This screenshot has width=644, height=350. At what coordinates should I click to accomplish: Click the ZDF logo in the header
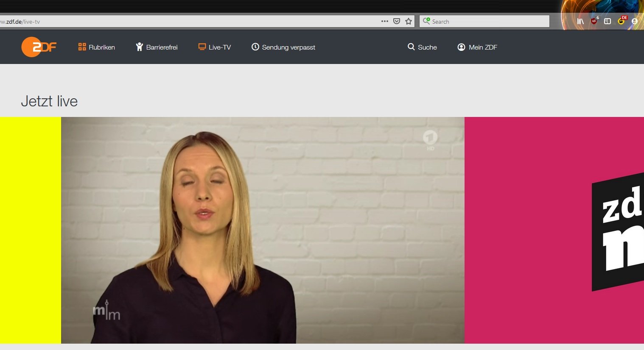tap(39, 47)
